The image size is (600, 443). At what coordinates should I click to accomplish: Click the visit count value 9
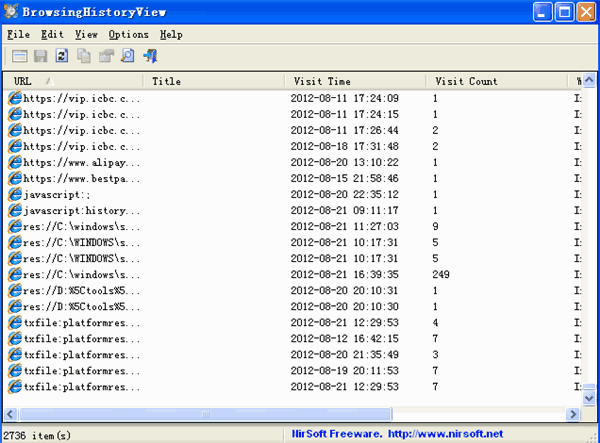coord(435,226)
